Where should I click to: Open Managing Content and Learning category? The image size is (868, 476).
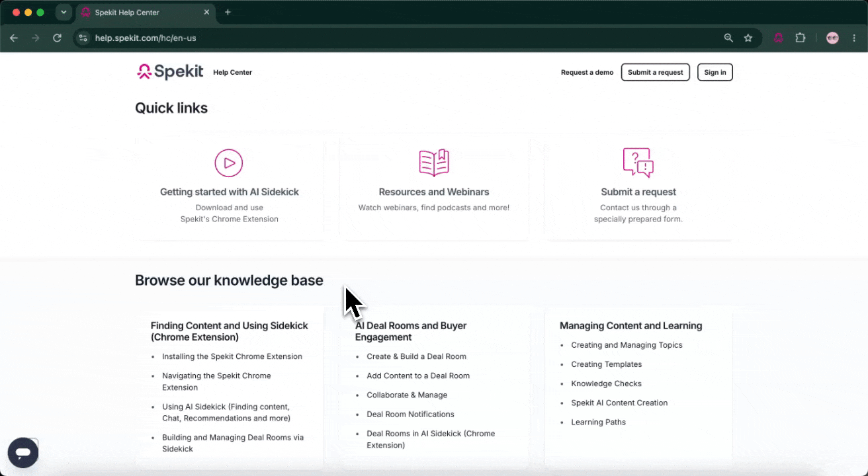click(630, 325)
